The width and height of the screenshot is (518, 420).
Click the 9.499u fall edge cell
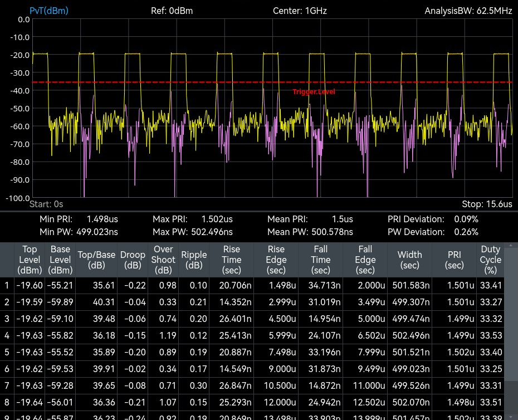[365, 369]
